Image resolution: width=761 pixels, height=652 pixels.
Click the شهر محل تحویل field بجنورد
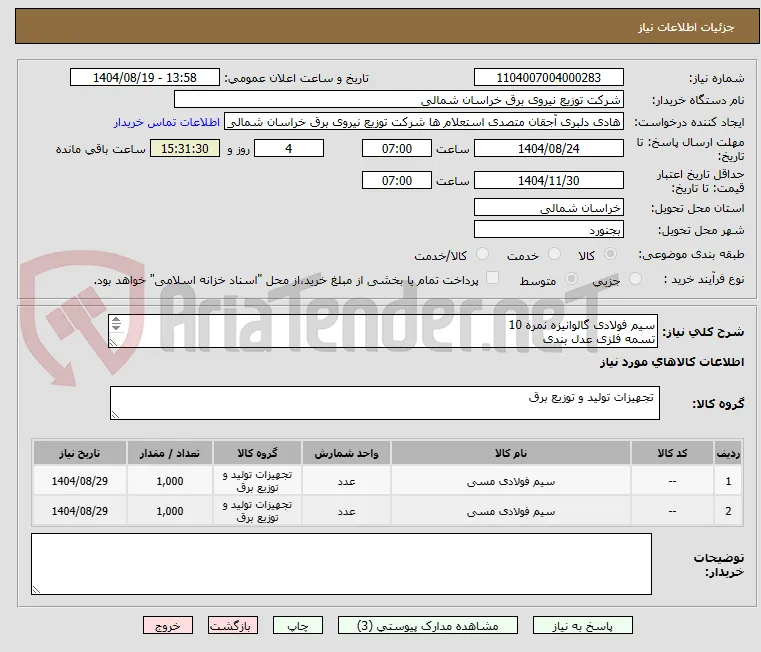548,230
